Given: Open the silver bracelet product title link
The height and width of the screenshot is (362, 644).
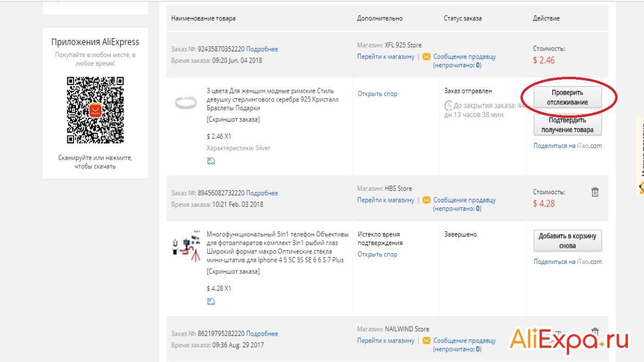Looking at the screenshot, I should [272, 99].
